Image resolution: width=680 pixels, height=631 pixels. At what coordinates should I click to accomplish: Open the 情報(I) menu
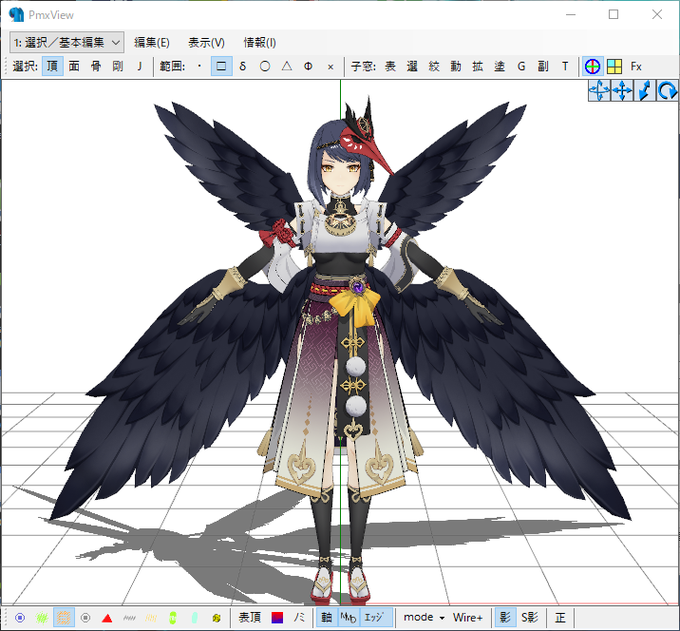[x=260, y=43]
